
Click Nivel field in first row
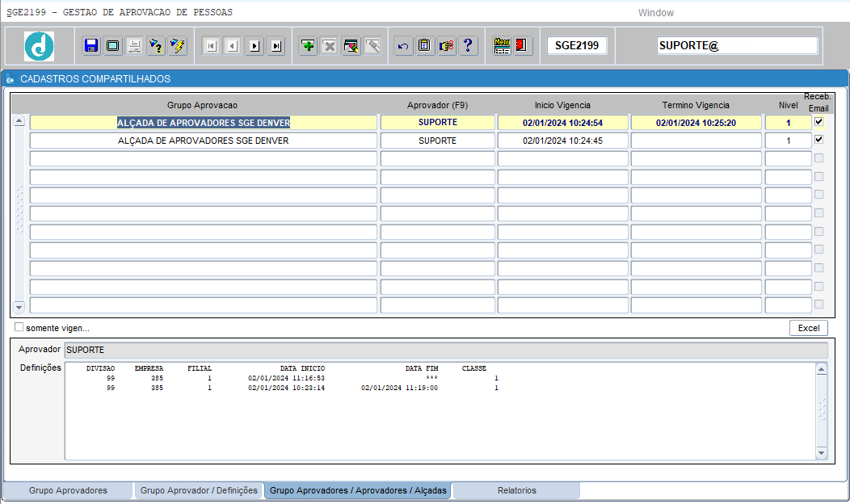[789, 123]
